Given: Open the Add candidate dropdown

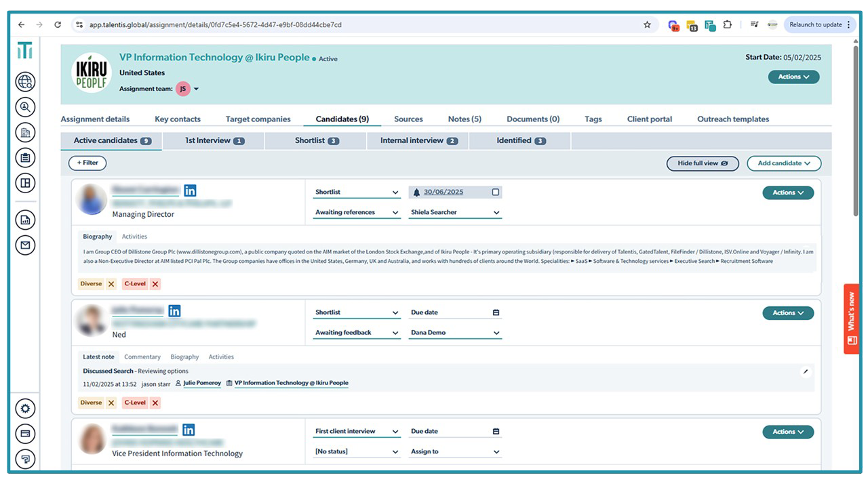Looking at the screenshot, I should 784,163.
